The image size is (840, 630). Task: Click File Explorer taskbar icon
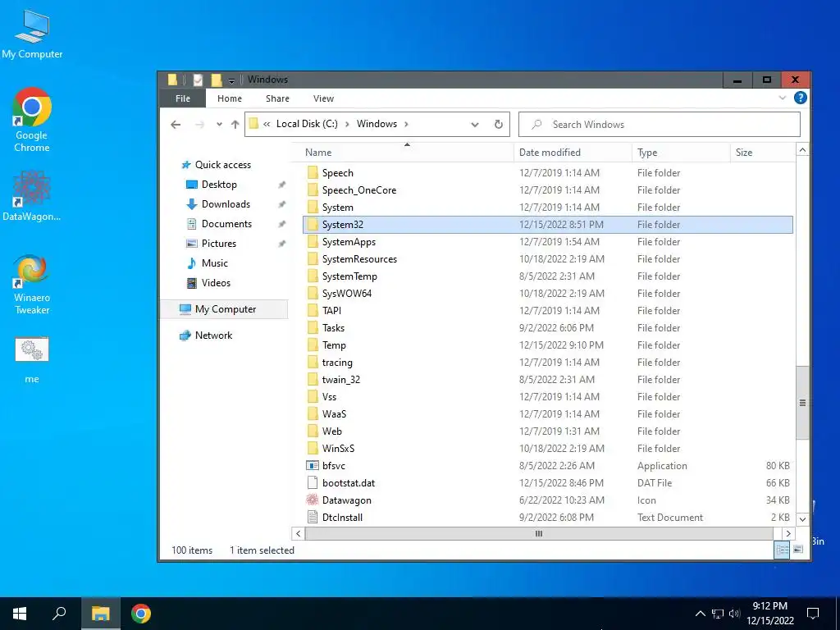click(x=100, y=614)
